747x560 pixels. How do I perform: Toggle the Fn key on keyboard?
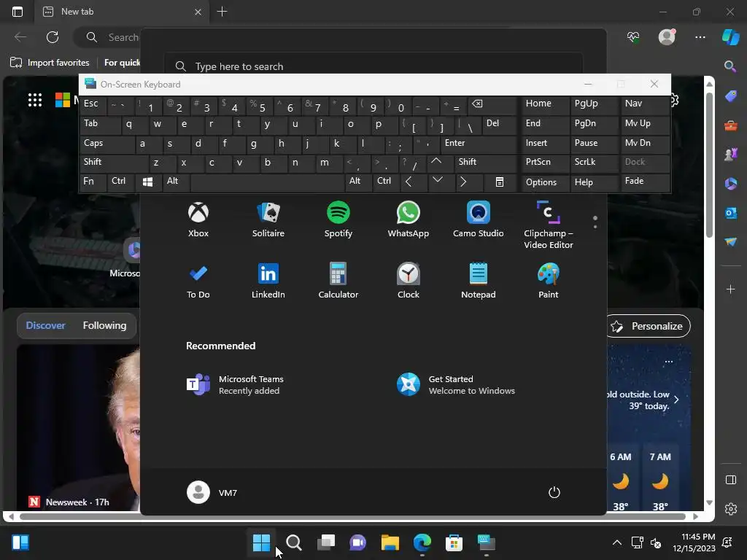tap(93, 182)
